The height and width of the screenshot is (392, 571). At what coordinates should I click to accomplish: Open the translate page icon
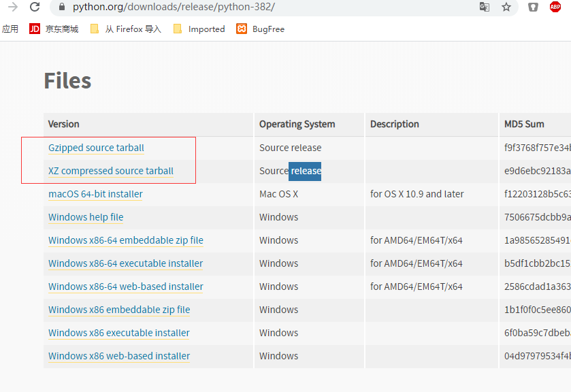(484, 7)
